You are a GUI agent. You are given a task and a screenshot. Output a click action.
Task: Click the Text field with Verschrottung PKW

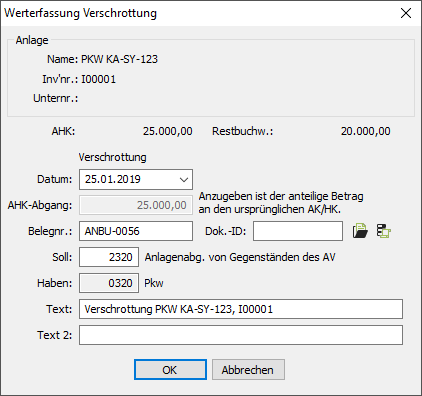coord(241,309)
